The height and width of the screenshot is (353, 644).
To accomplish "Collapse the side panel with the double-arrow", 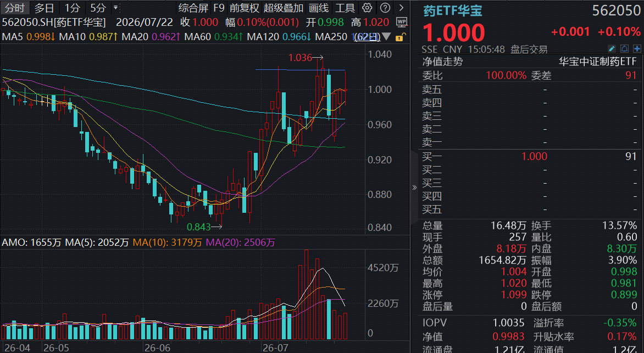I will click(x=414, y=187).
